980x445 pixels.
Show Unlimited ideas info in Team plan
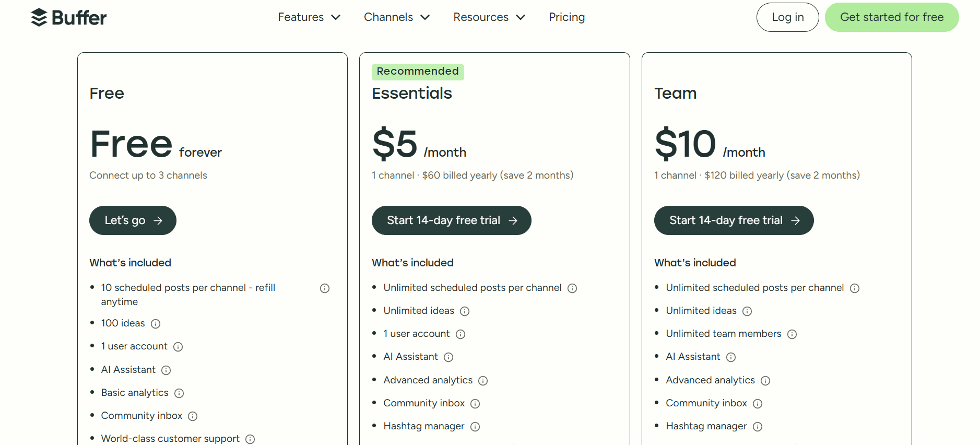(x=747, y=311)
